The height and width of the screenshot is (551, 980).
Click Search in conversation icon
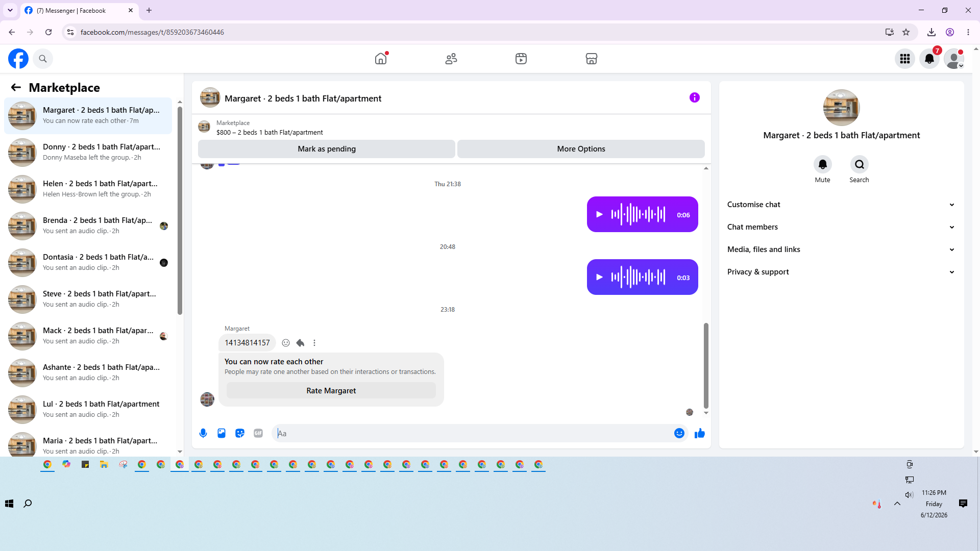(860, 164)
